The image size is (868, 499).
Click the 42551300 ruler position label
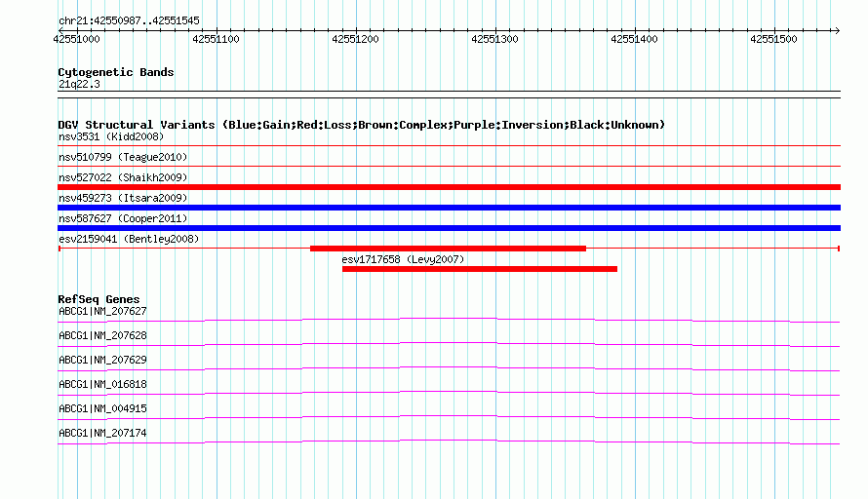point(494,39)
